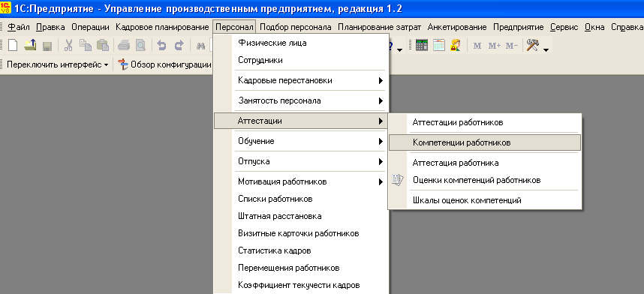644x294 pixels.
Task: Choose Списки работников from the menu
Action: [300, 199]
